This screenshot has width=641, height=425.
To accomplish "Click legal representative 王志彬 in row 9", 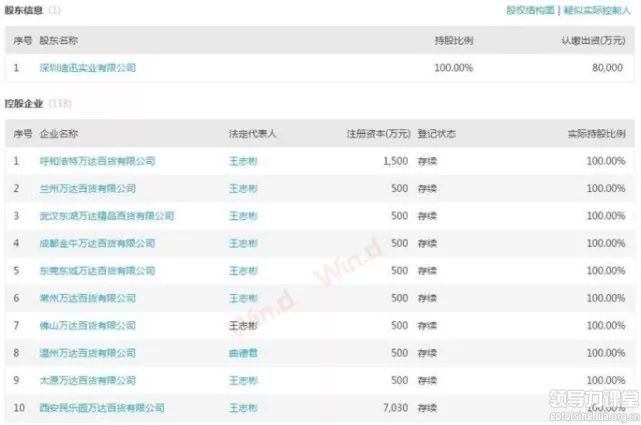I will click(x=243, y=380).
